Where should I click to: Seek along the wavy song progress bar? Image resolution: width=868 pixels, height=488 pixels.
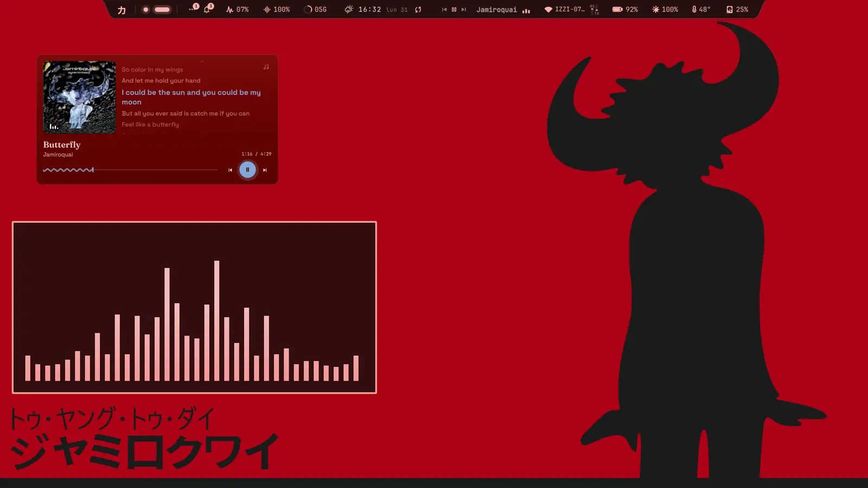pyautogui.click(x=130, y=170)
